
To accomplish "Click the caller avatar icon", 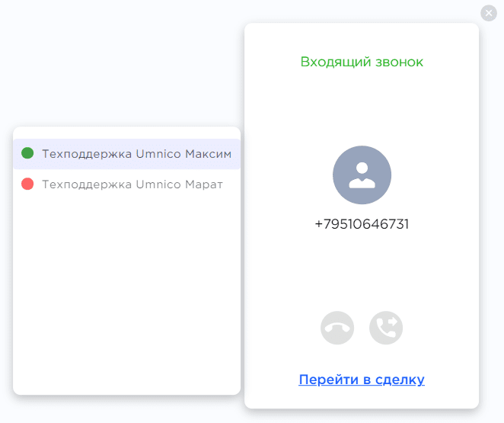I will (x=362, y=175).
